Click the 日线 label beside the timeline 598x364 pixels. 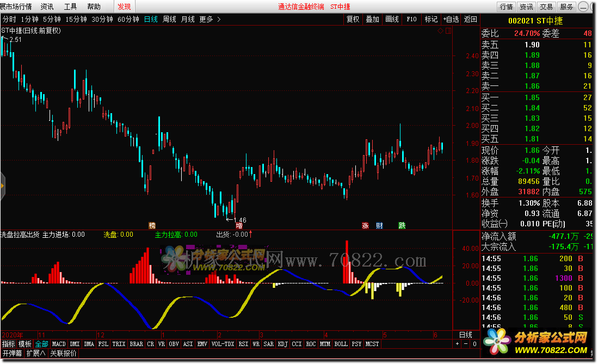click(x=466, y=335)
